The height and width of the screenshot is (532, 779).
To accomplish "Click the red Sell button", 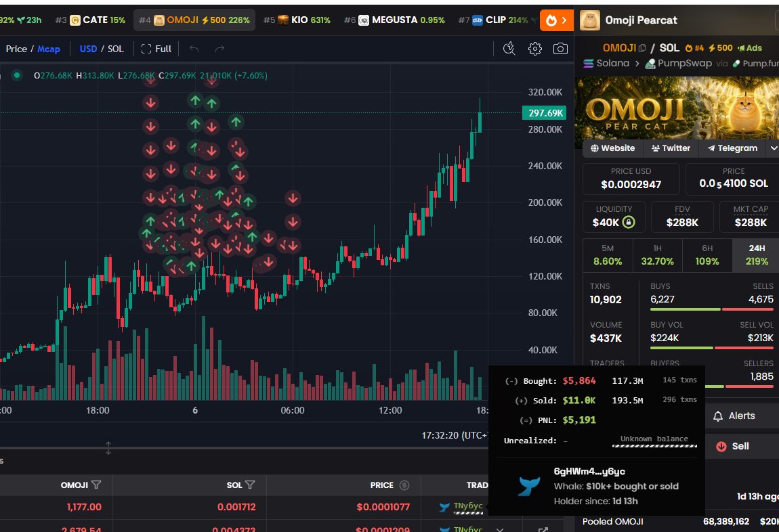I will pyautogui.click(x=742, y=446).
